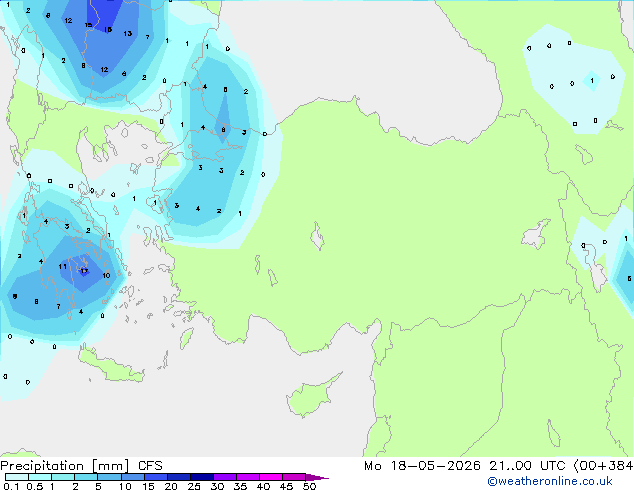Click the weatheronline.co.uk link

549,481
